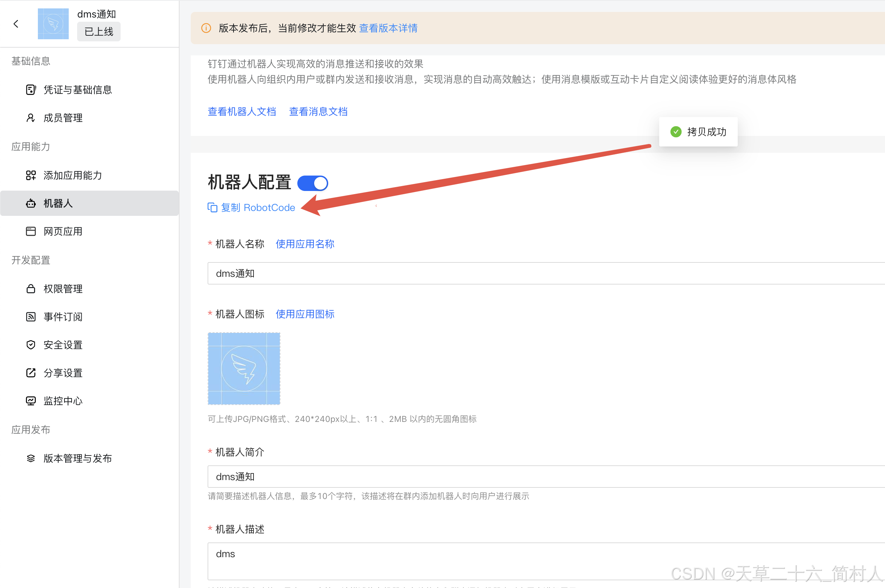Click the 安全设置 shield icon
Viewport: 885px width, 588px height.
point(31,345)
